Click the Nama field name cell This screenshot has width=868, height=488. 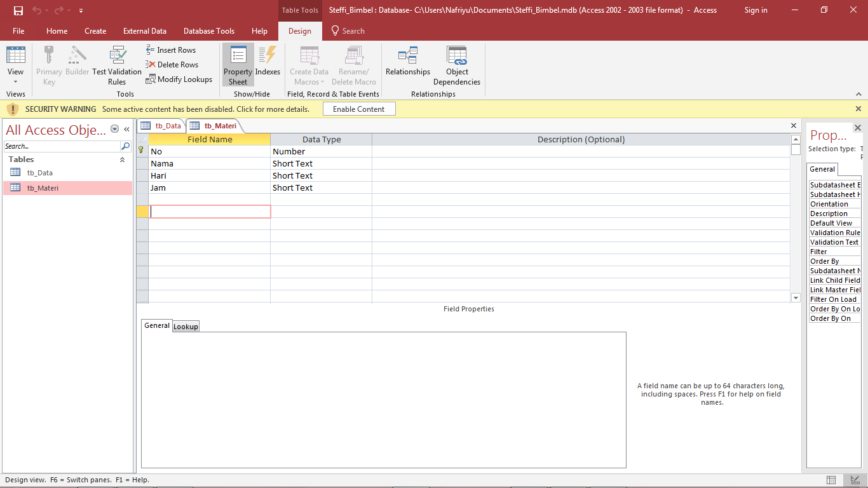click(x=210, y=164)
